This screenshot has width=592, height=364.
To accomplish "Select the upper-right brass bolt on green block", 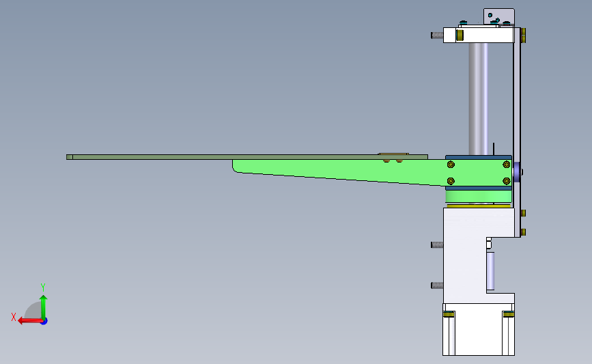I will (507, 165).
